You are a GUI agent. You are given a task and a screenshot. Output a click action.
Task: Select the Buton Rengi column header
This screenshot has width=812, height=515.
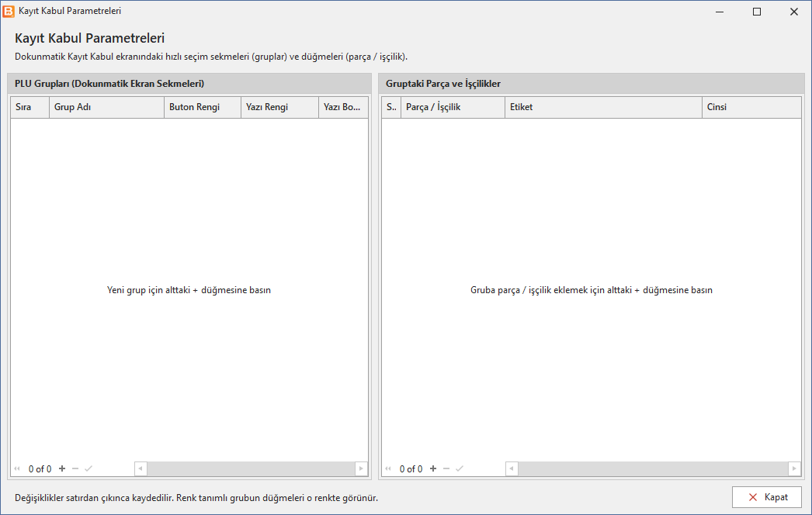[203, 107]
